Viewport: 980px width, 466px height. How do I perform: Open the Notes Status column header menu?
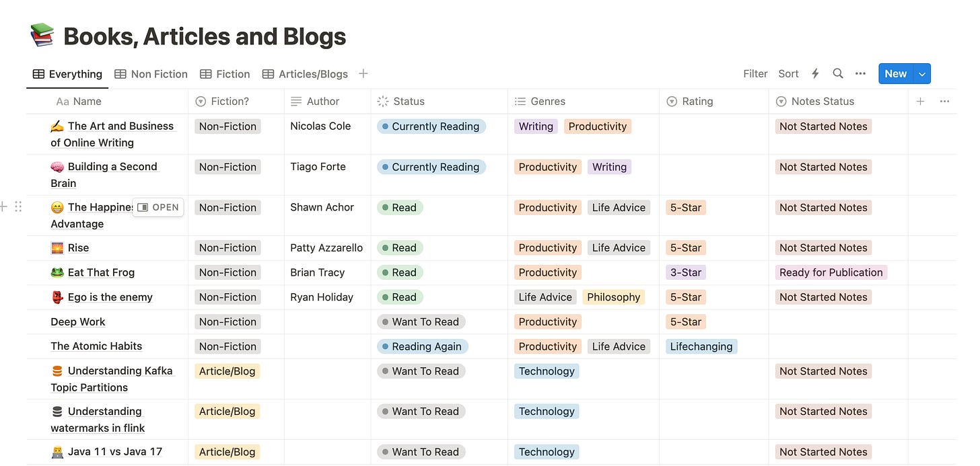click(x=822, y=102)
